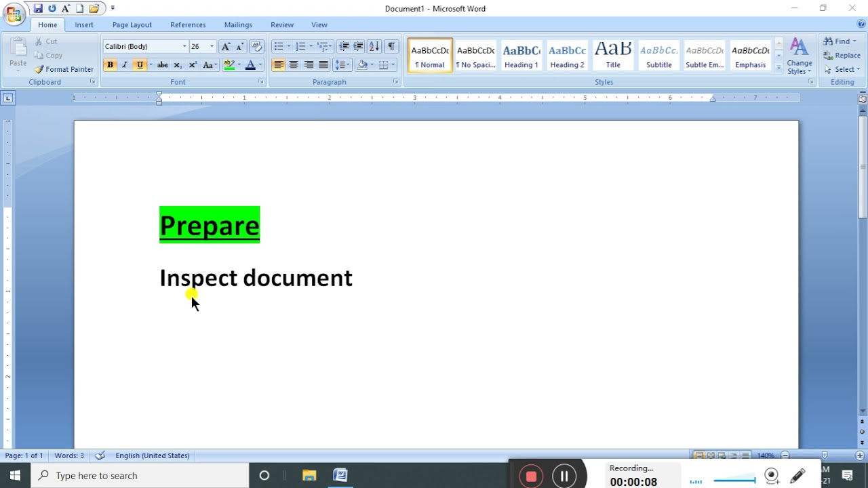Click the Borders icon
This screenshot has height=488, width=868.
point(384,65)
